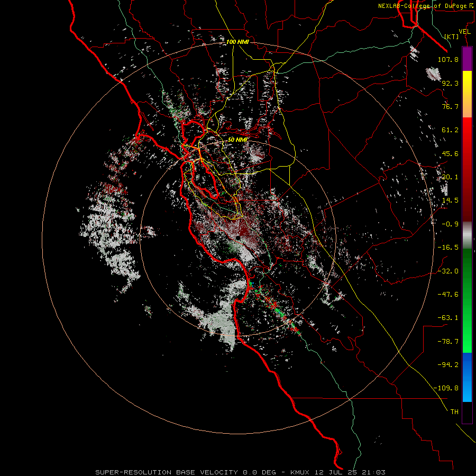Click the 14.5 legend value
The width and height of the screenshot is (476, 476).
[x=450, y=200]
